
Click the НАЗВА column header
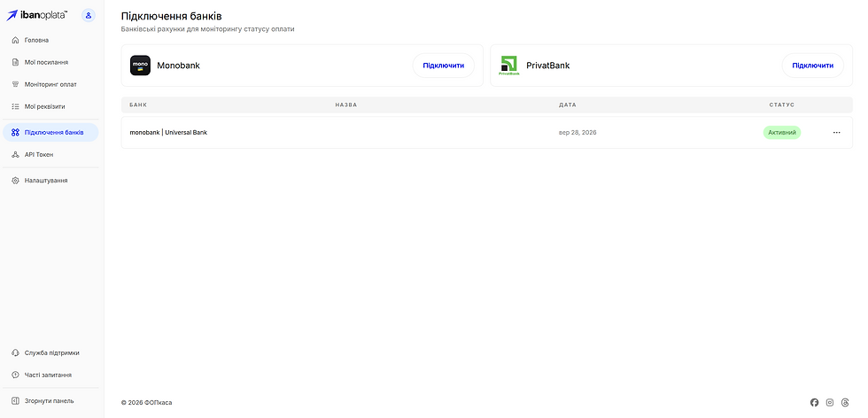coord(346,104)
